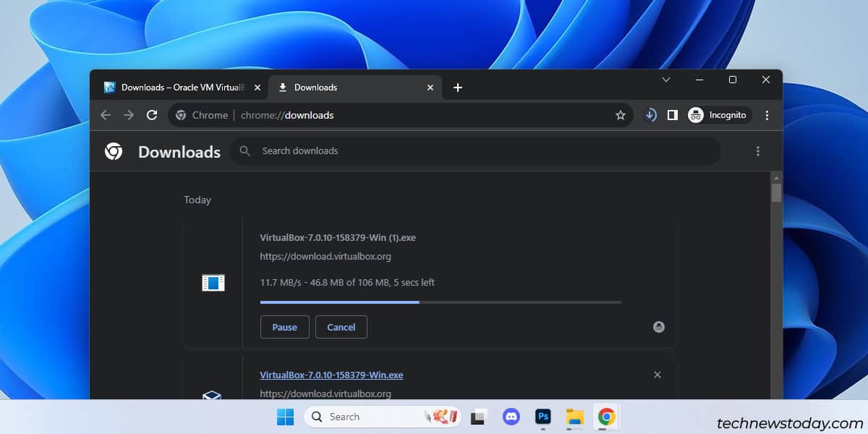Screen dimensions: 868x434
Task: Click the Chrome site info chip in address bar
Action: click(x=202, y=115)
